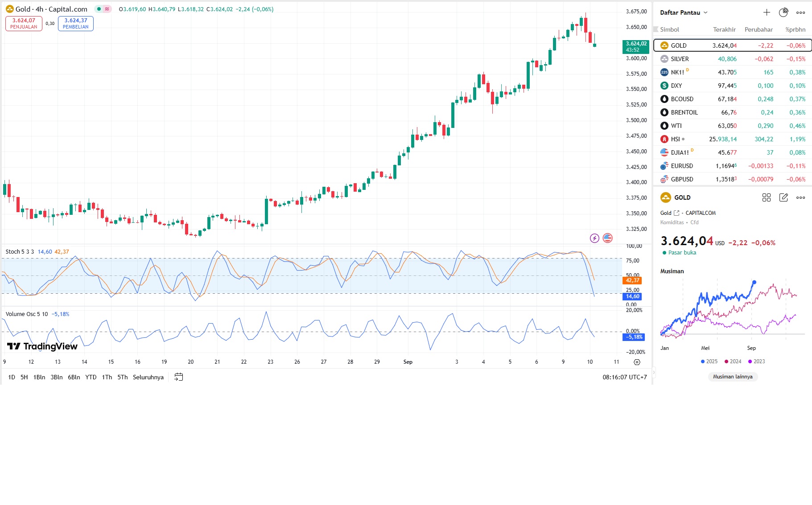Open the watchlist three-dot options menu
This screenshot has height=505, width=812.
[800, 12]
